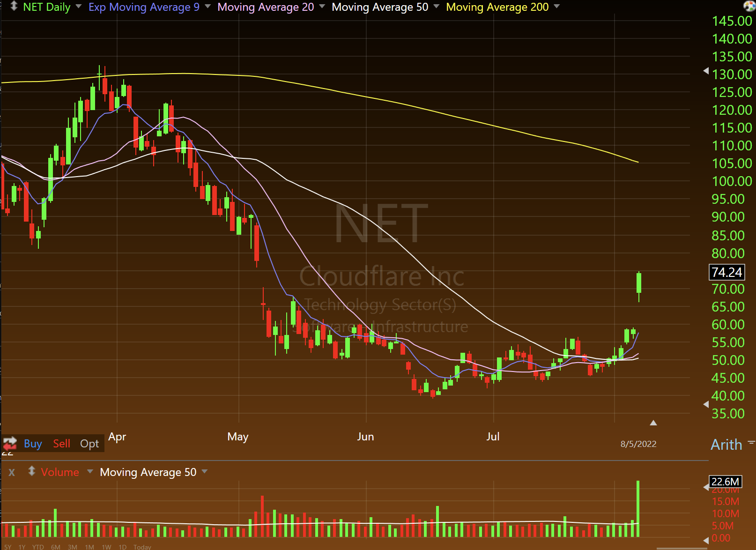Select Moving Average 50 label in volume pane

[148, 472]
